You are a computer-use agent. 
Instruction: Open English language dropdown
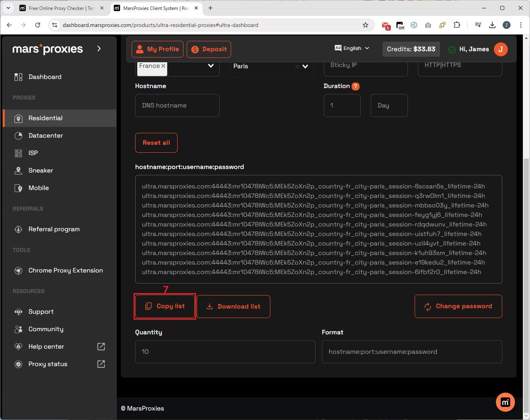[x=352, y=48]
